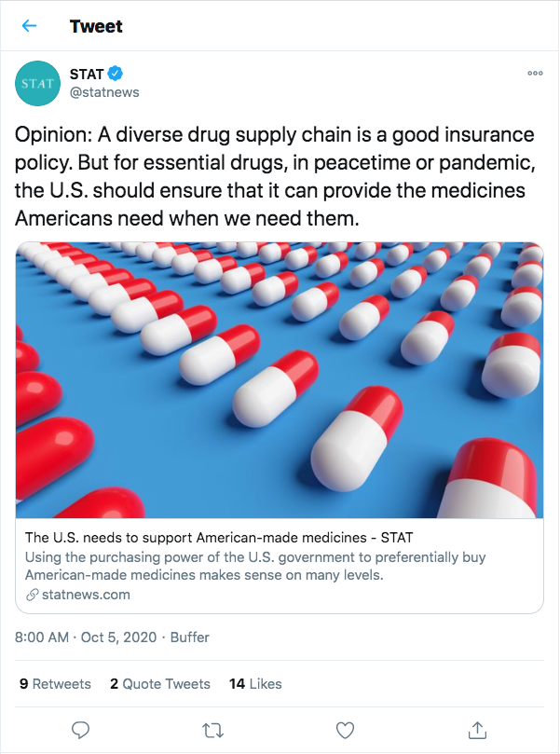Open STAT profile avatar
The image size is (560, 754).
(x=38, y=83)
